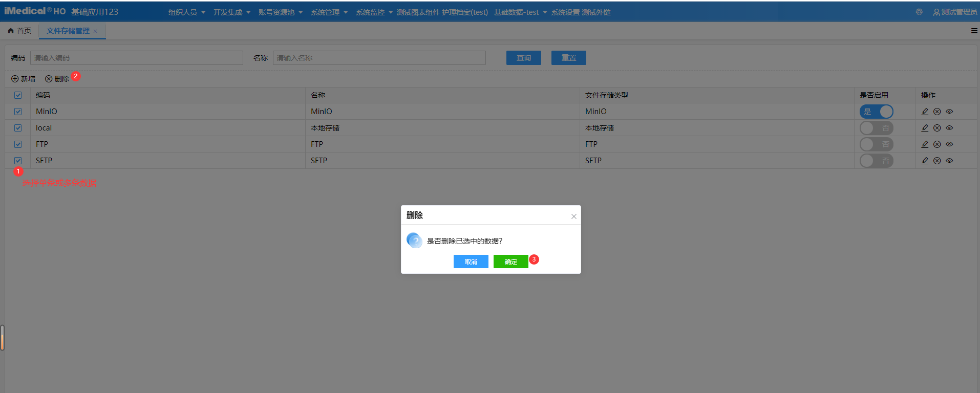The image size is (980, 393).
Task: View details of MinIO row with eye icon
Action: [x=949, y=112]
